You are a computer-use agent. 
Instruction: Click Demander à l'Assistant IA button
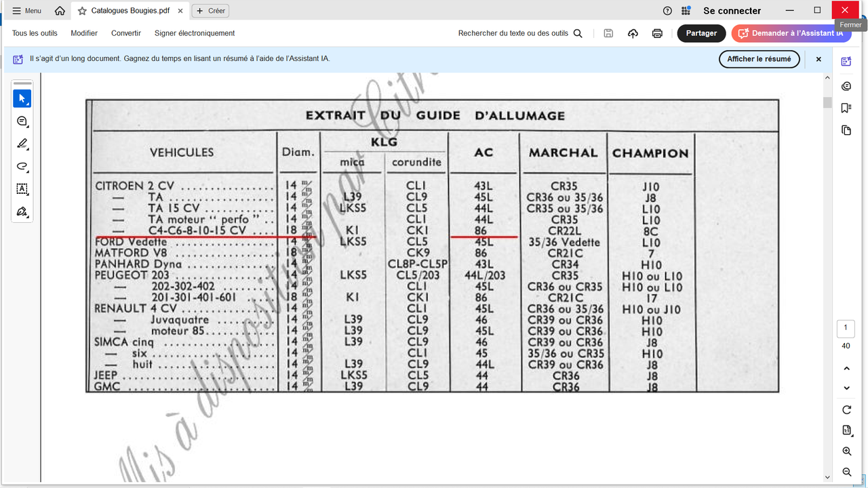[x=791, y=33]
